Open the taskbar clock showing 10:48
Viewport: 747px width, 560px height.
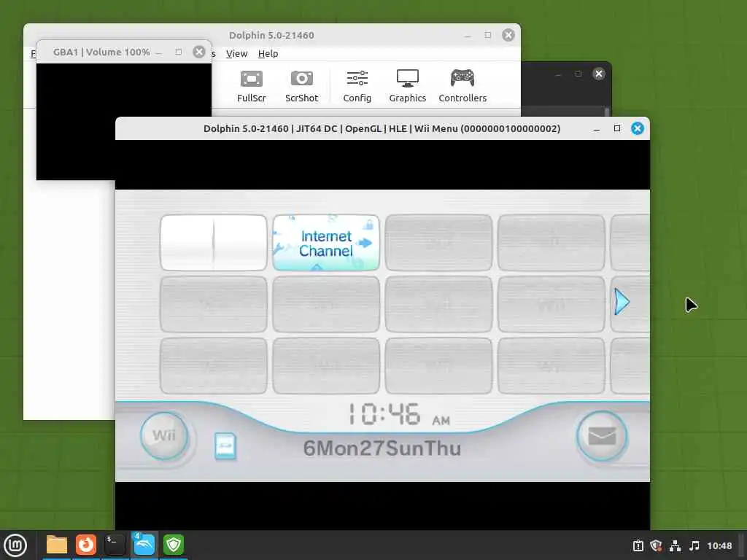point(719,545)
